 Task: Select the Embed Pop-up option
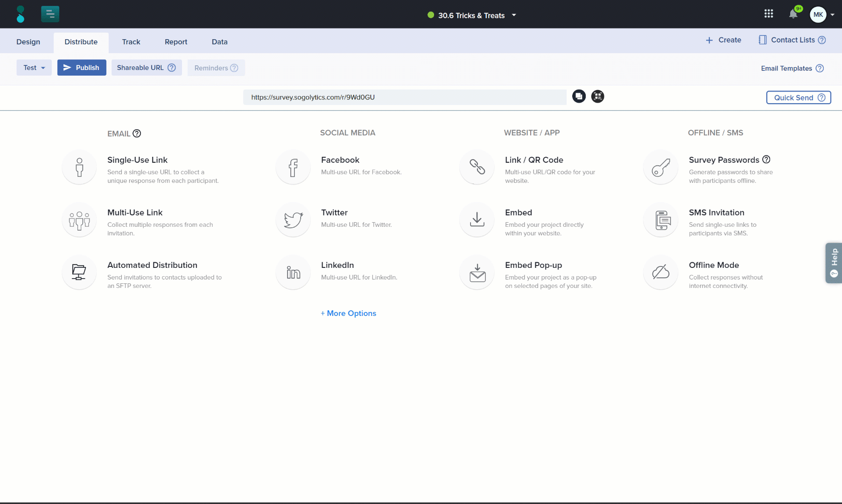(533, 265)
